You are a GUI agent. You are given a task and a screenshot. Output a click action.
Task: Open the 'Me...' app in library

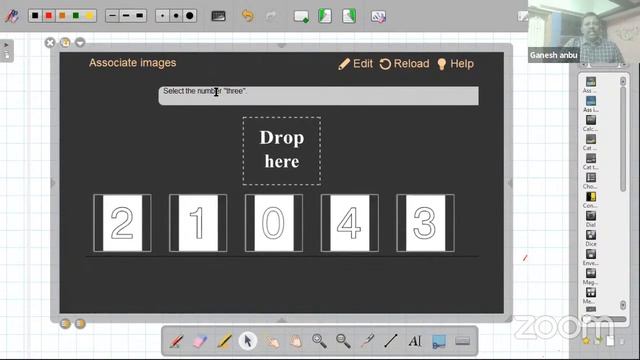coord(591,296)
